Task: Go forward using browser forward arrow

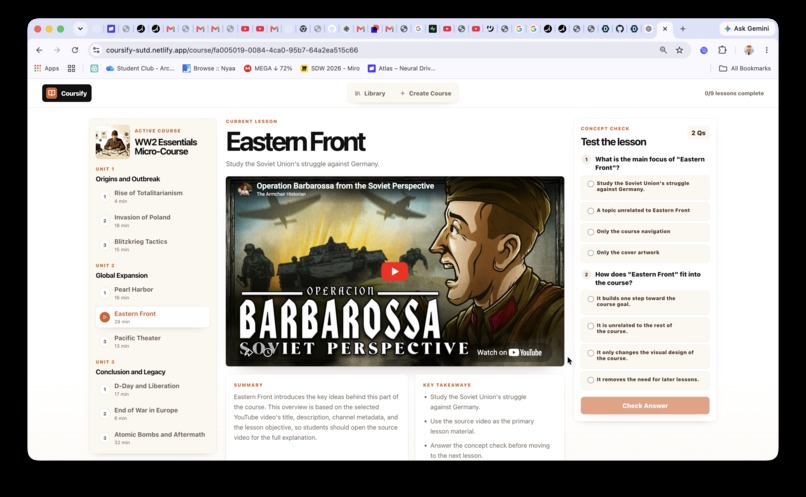Action: [57, 50]
